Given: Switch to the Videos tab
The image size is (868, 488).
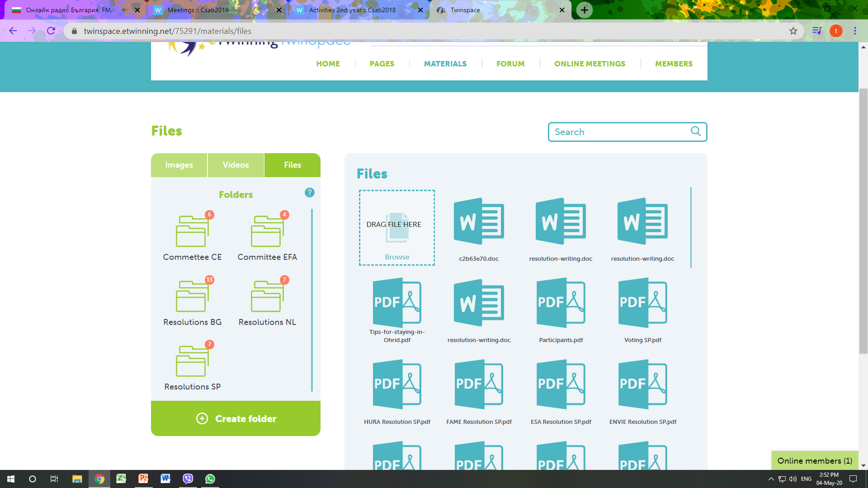Looking at the screenshot, I should pos(236,165).
